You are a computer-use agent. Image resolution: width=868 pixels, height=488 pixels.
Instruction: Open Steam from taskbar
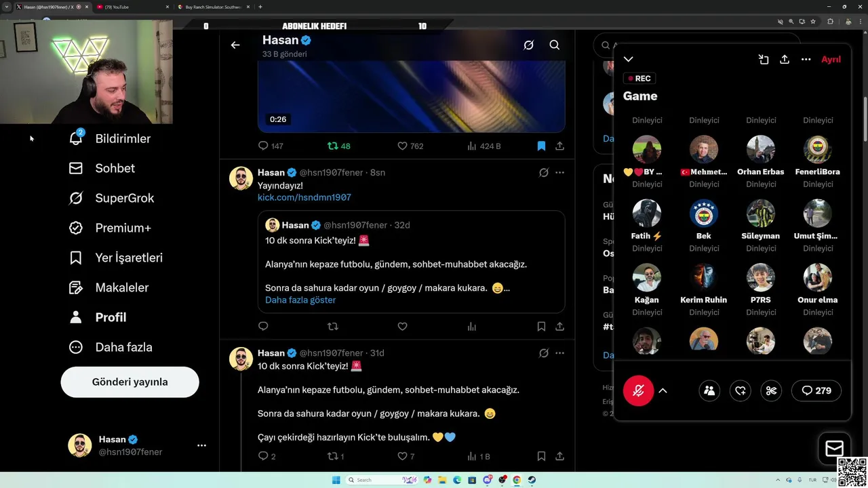[532, 480]
